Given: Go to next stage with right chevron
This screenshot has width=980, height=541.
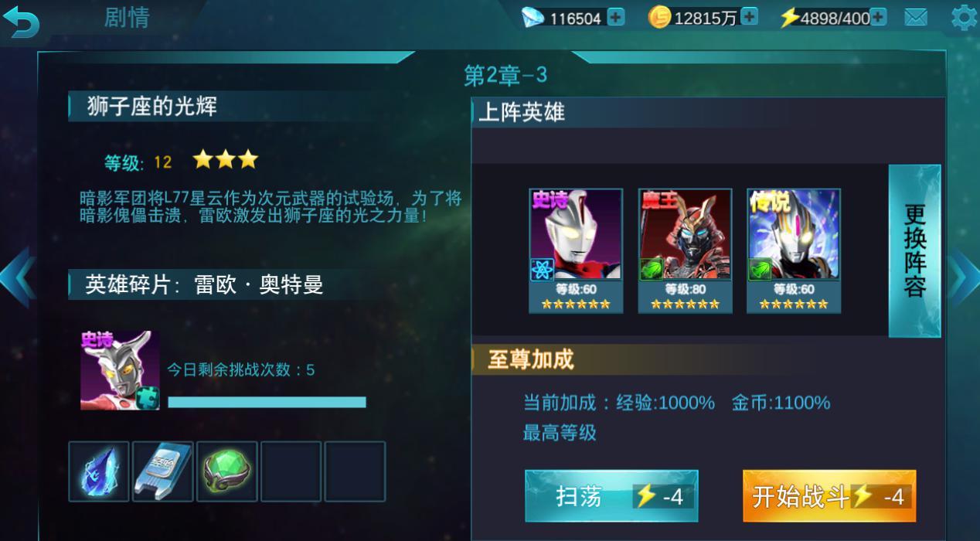Looking at the screenshot, I should pyautogui.click(x=963, y=277).
